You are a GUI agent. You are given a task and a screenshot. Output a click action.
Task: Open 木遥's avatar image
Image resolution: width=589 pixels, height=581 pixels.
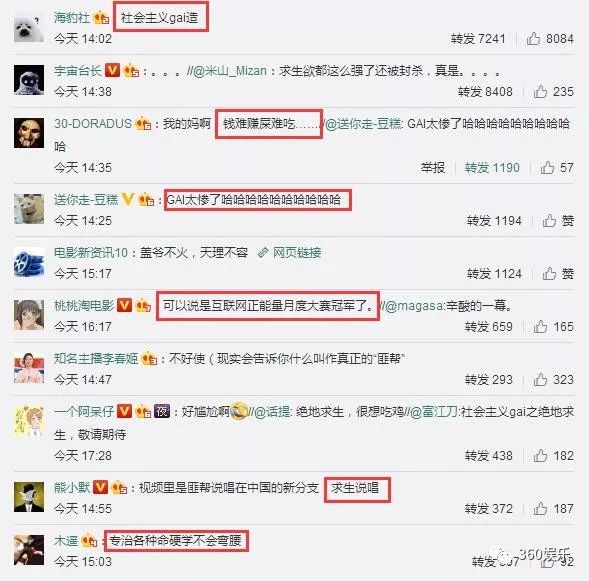[29, 550]
